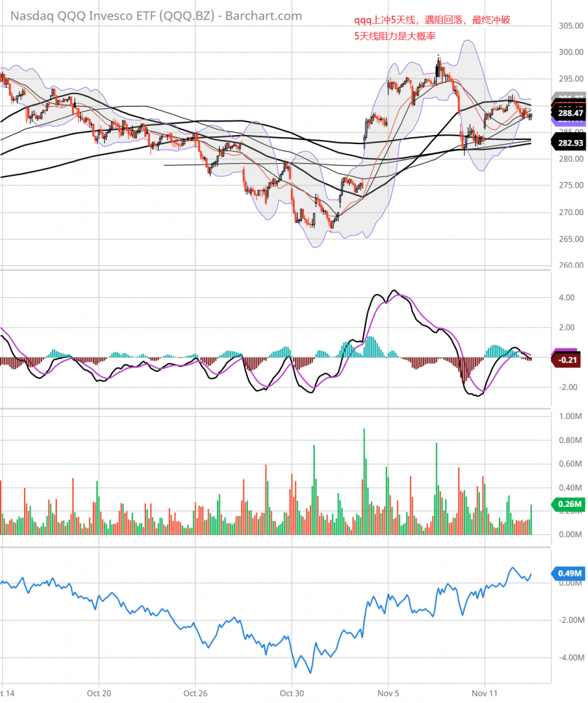Click the 282.93 moving average price tag

coord(569,143)
